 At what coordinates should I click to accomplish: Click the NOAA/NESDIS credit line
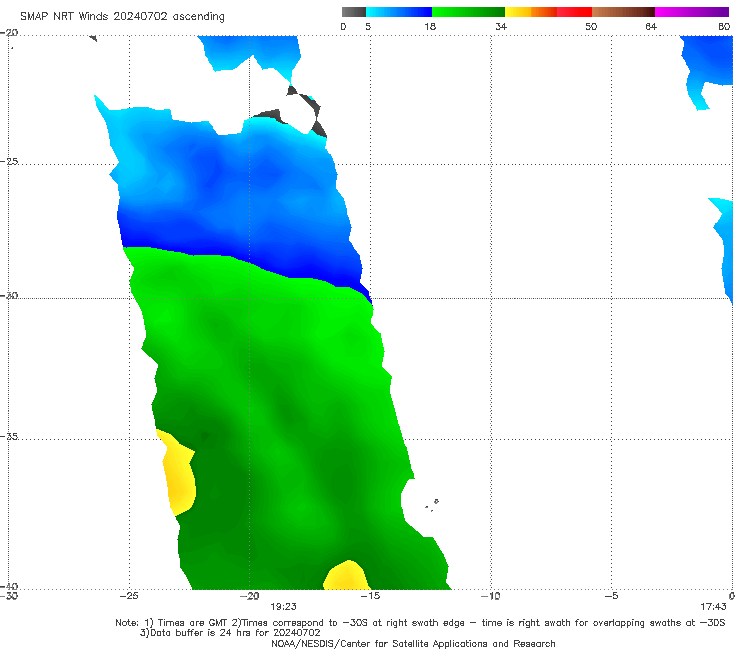[x=413, y=643]
